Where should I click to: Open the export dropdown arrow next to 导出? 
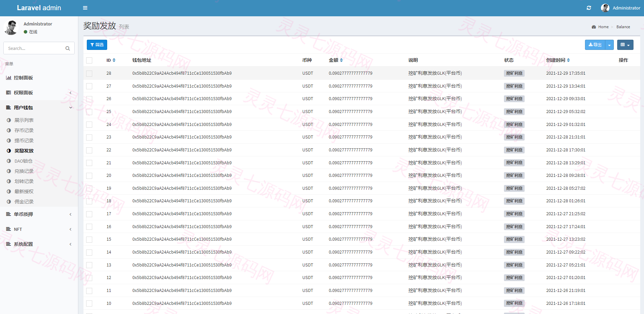point(609,45)
